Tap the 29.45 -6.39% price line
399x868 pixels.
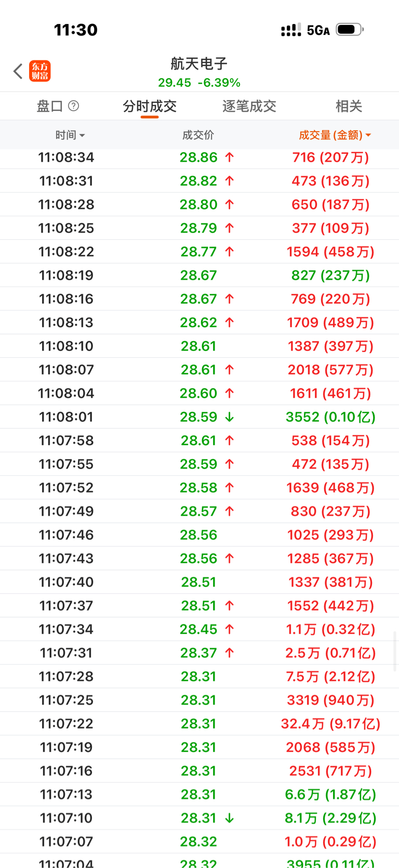click(x=199, y=83)
